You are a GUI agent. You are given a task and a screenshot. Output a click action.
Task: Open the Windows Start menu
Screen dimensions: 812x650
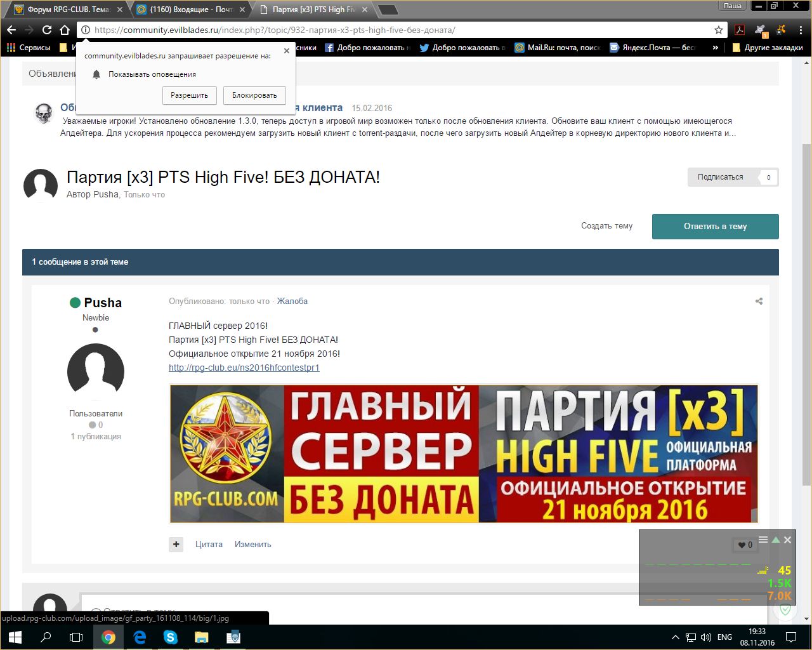(x=15, y=637)
